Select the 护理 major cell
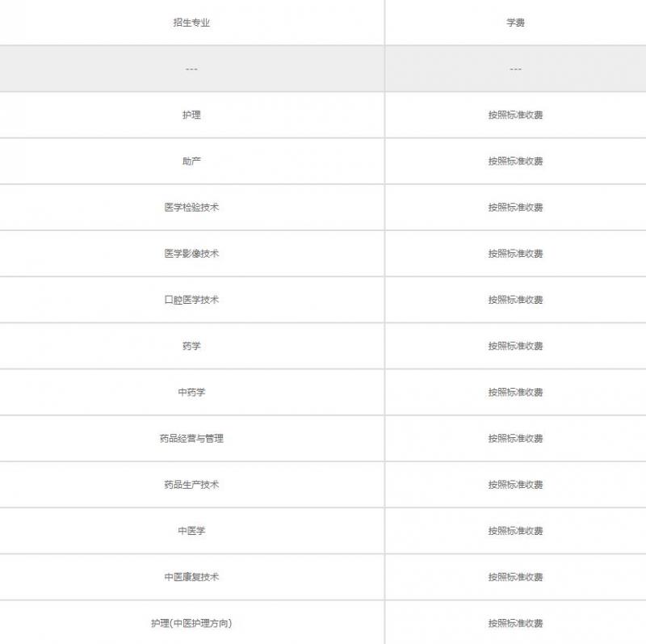The height and width of the screenshot is (644, 646). click(x=191, y=115)
